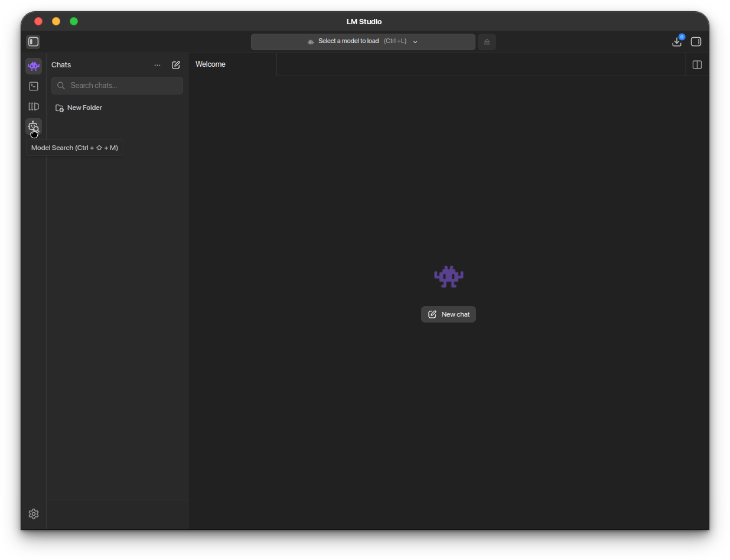Open Model Search in the sidebar
The image size is (730, 560).
click(34, 126)
